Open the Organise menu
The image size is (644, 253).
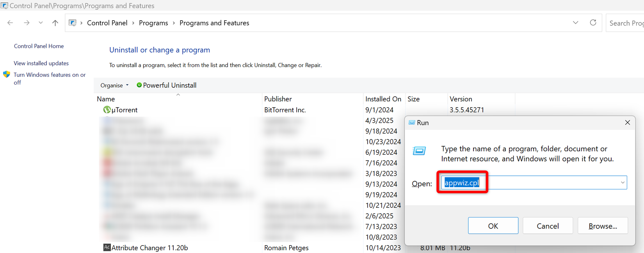pos(114,85)
